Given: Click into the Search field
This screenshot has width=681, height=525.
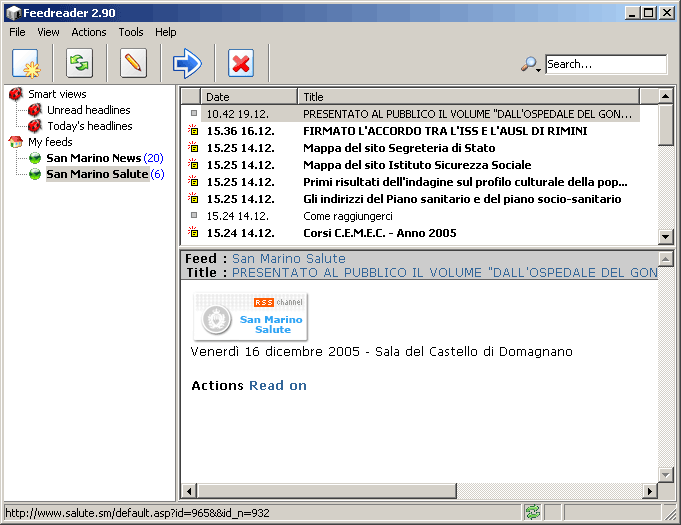Looking at the screenshot, I should click(x=606, y=64).
